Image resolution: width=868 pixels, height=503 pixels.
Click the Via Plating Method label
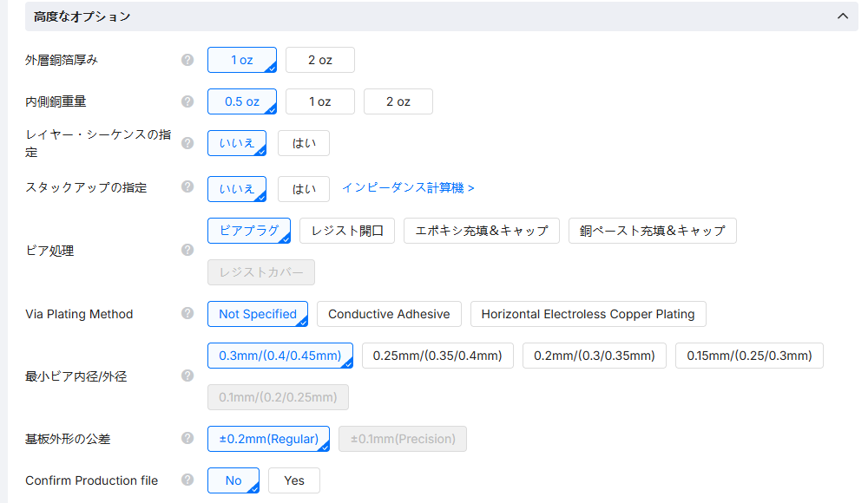pos(79,314)
